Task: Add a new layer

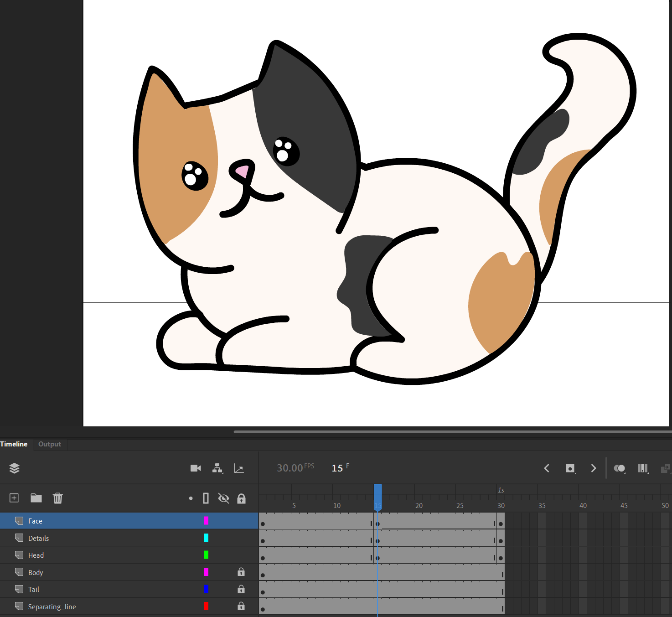Action: [x=14, y=498]
